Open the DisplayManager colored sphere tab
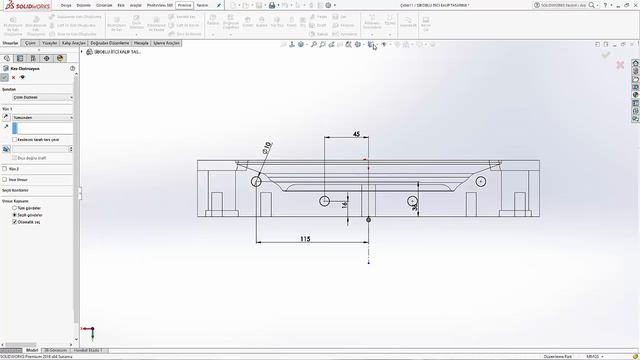This screenshot has width=640, height=360. click(60, 58)
